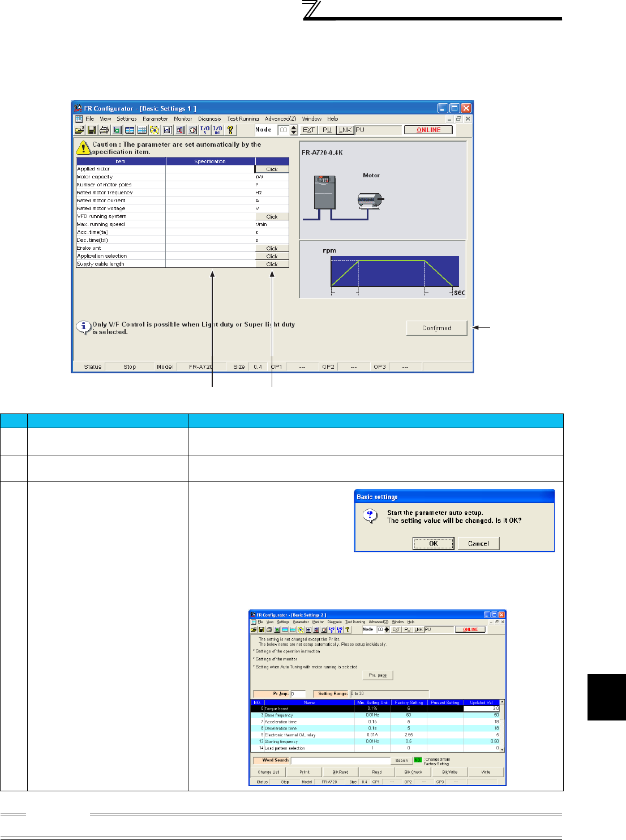Click the Applied motor Click button
This screenshot has width=626, height=840.
pos(272,169)
